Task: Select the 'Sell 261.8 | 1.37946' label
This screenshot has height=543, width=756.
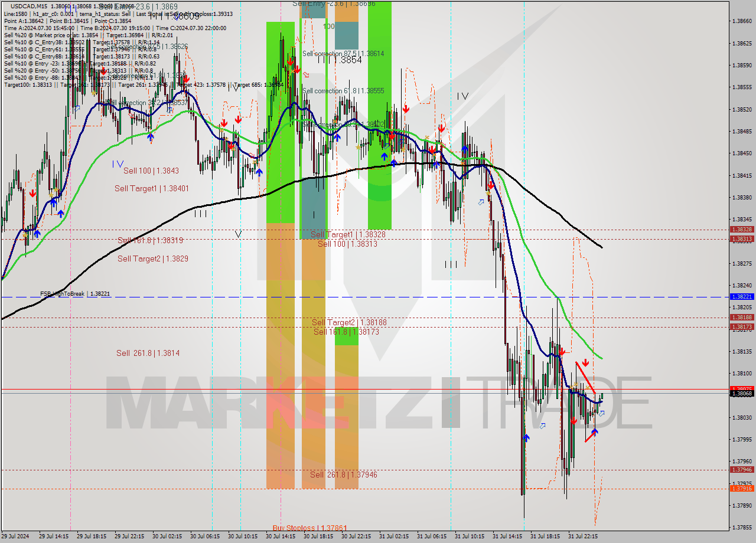Action: [x=343, y=475]
